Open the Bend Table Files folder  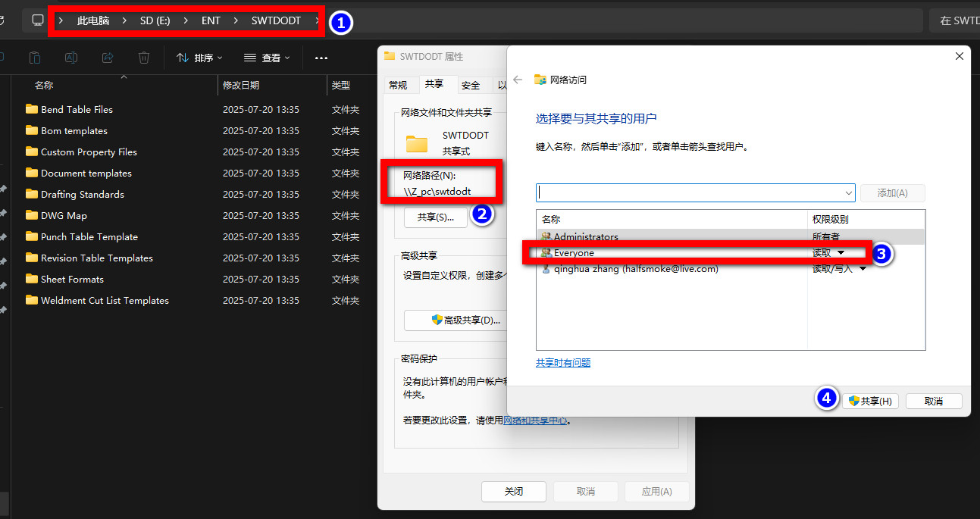pos(77,109)
